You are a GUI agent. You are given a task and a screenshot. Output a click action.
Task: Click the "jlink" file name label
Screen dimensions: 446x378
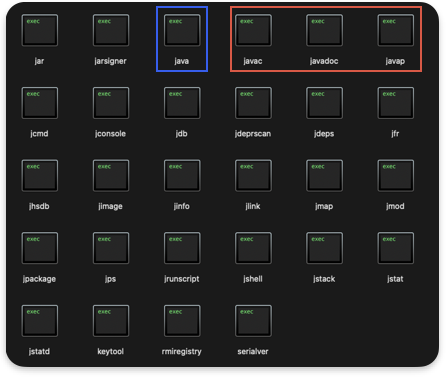pyautogui.click(x=253, y=206)
